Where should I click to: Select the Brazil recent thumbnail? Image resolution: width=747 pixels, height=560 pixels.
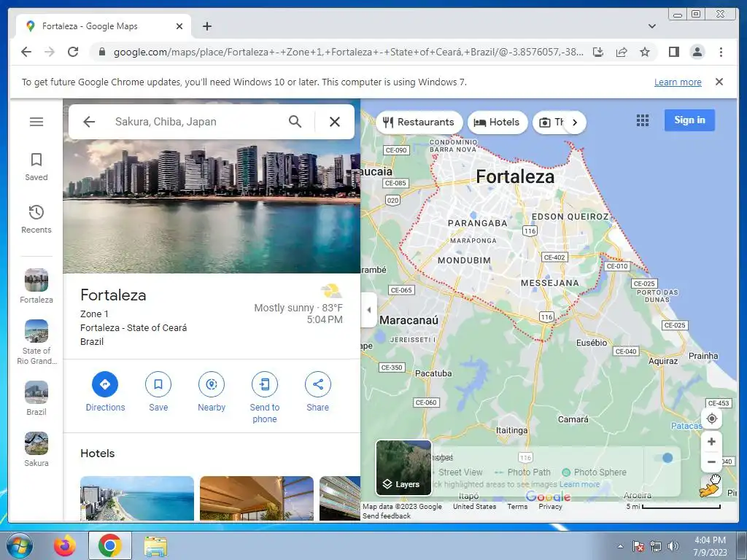(36, 398)
